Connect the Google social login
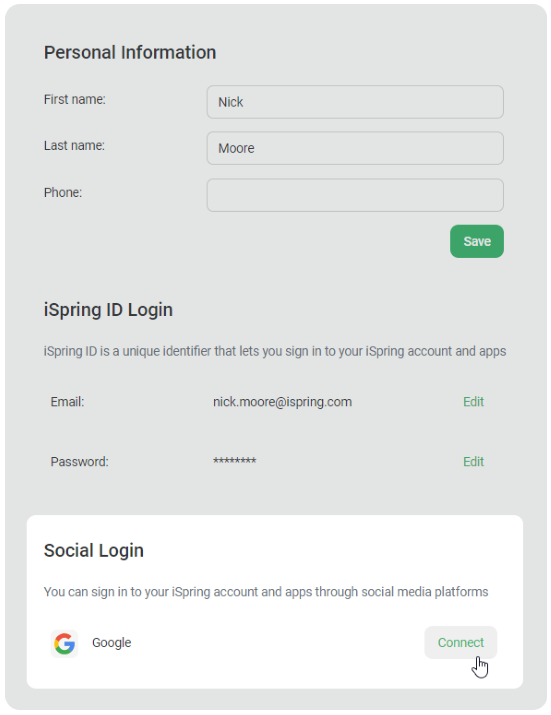The width and height of the screenshot is (551, 715). 460,642
